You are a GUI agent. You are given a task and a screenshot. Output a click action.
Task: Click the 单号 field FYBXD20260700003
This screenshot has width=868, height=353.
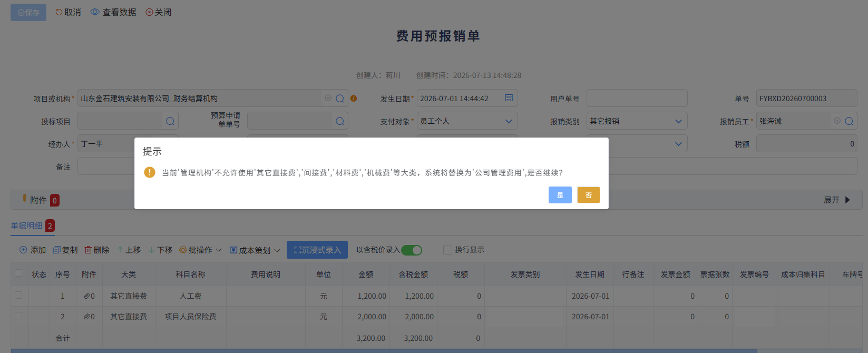pyautogui.click(x=806, y=99)
